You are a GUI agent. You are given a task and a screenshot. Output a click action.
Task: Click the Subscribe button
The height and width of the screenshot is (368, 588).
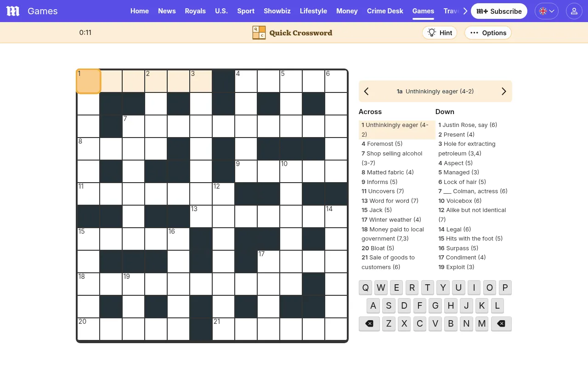pyautogui.click(x=499, y=11)
